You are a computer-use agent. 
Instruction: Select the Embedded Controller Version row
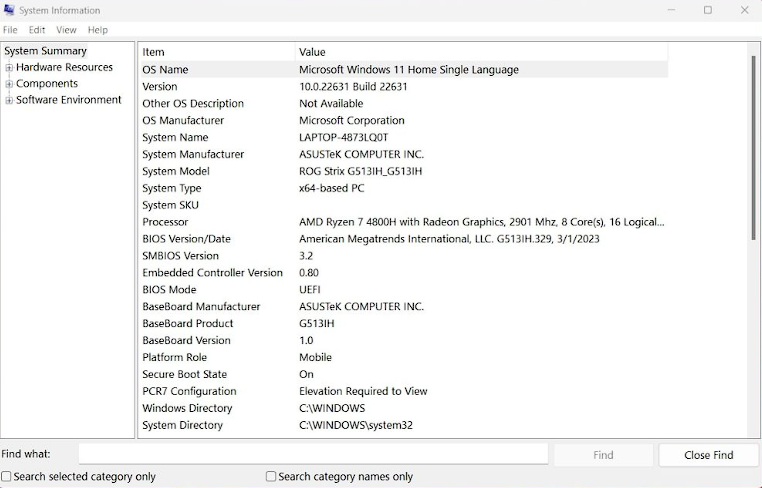404,273
